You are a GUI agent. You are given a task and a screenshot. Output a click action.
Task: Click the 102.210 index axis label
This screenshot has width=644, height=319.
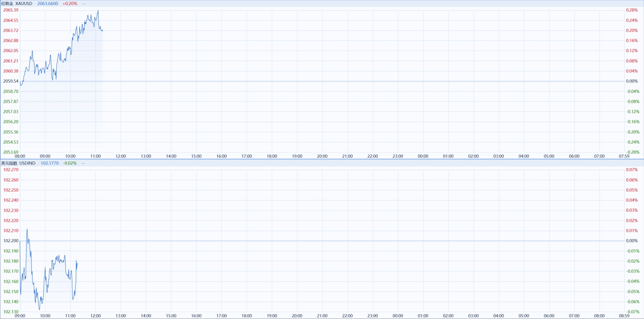pyautogui.click(x=11, y=231)
